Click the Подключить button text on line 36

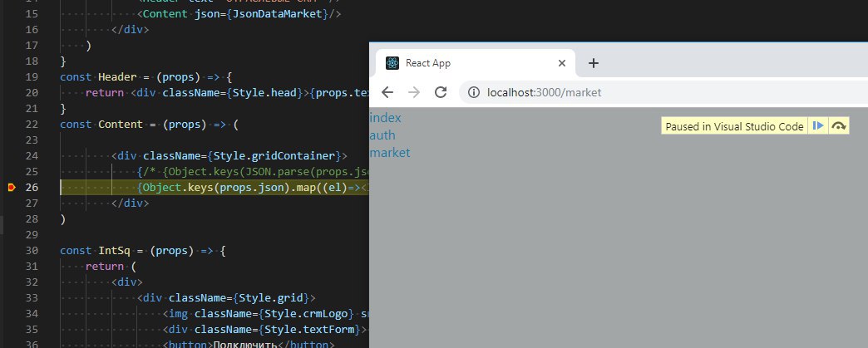pyautogui.click(x=245, y=344)
